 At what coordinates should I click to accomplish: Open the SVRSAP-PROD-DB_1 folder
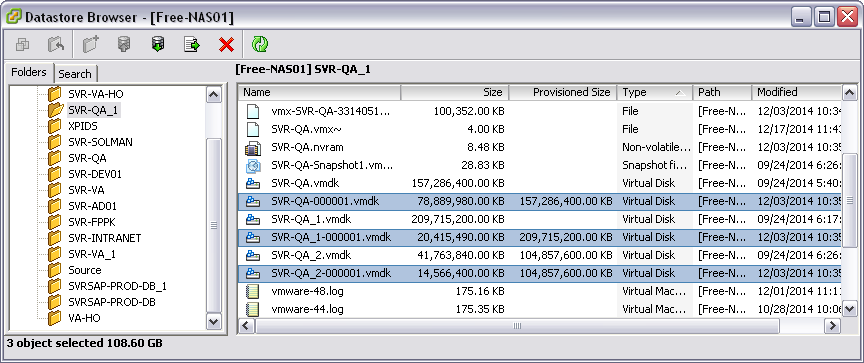(117, 286)
